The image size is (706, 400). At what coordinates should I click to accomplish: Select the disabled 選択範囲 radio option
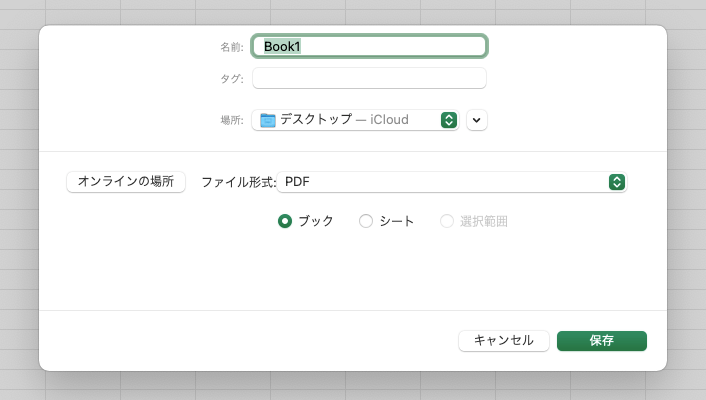pyautogui.click(x=447, y=221)
